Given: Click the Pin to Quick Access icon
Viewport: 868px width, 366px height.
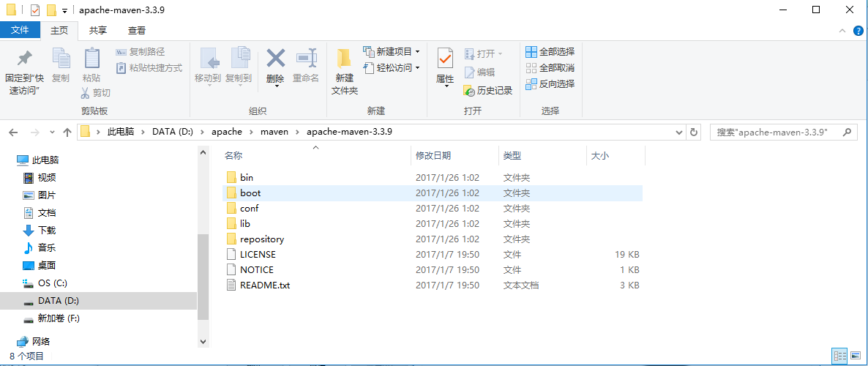Looking at the screenshot, I should click(x=24, y=58).
